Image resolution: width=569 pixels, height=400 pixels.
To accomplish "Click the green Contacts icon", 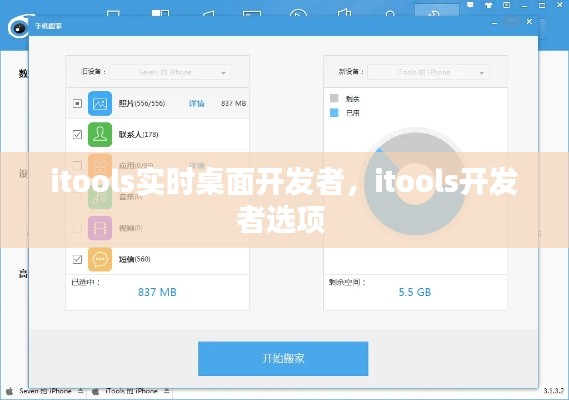I will [100, 135].
